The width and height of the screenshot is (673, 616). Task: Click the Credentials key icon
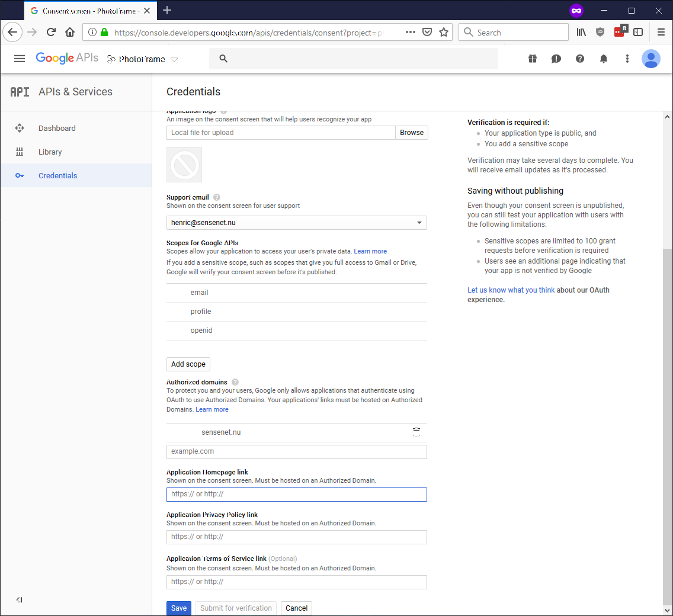(x=20, y=175)
